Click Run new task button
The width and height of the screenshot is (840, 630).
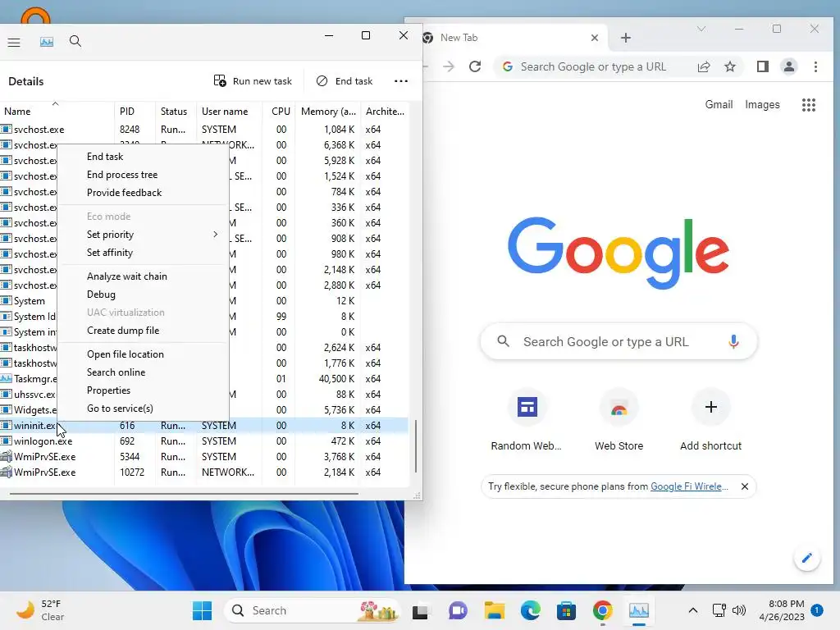tap(253, 81)
